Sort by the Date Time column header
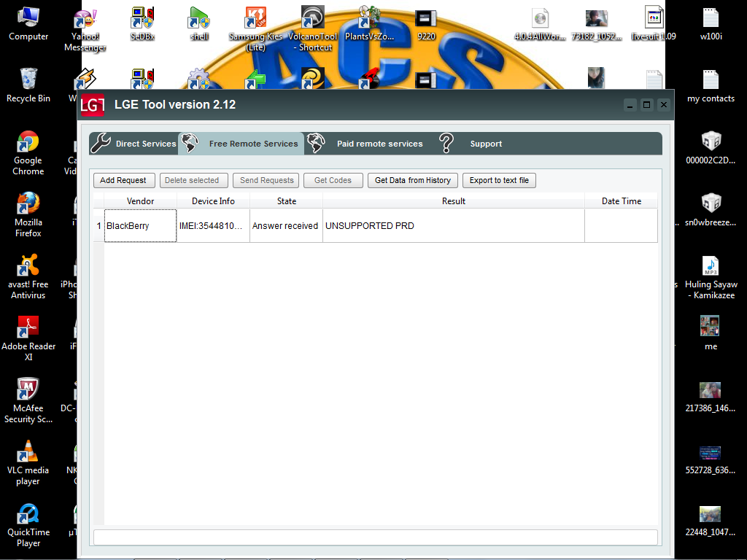Viewport: 747px width, 560px height. [x=621, y=201]
